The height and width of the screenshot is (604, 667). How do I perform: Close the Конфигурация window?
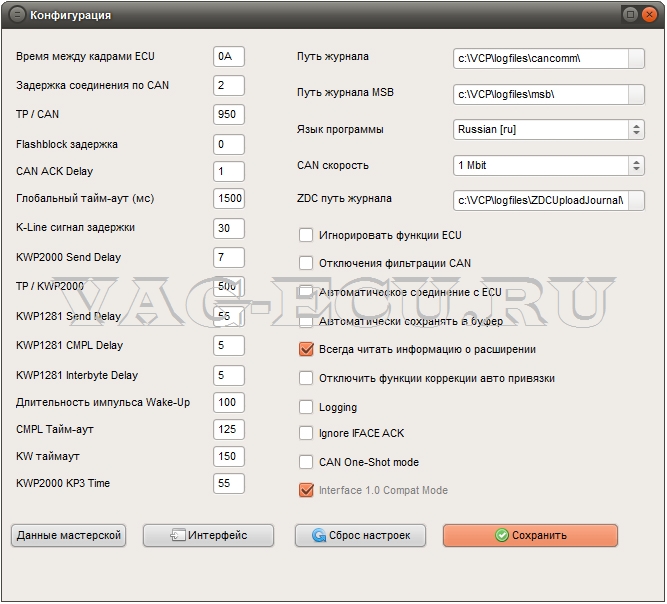pos(650,15)
